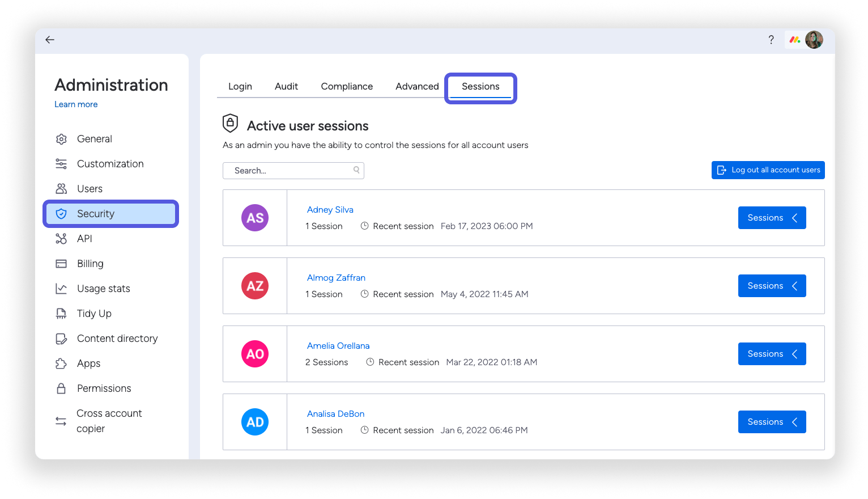The image size is (868, 499).
Task: Click the monday.com logo in top bar
Action: point(795,40)
